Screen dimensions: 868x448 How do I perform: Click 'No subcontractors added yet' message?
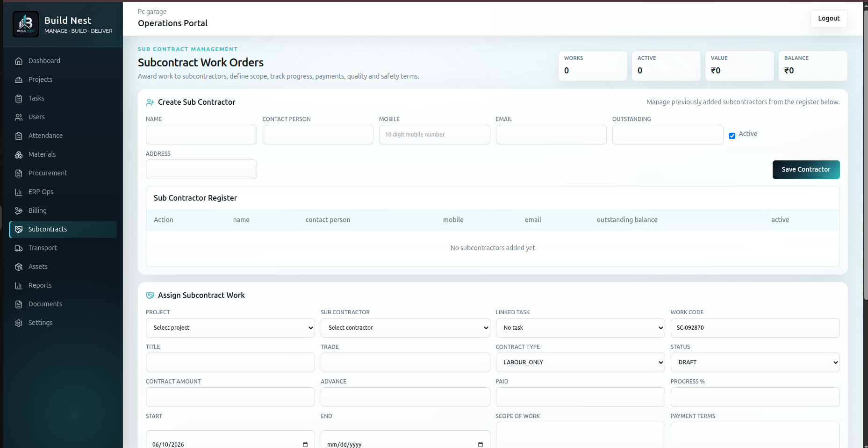[x=493, y=248]
